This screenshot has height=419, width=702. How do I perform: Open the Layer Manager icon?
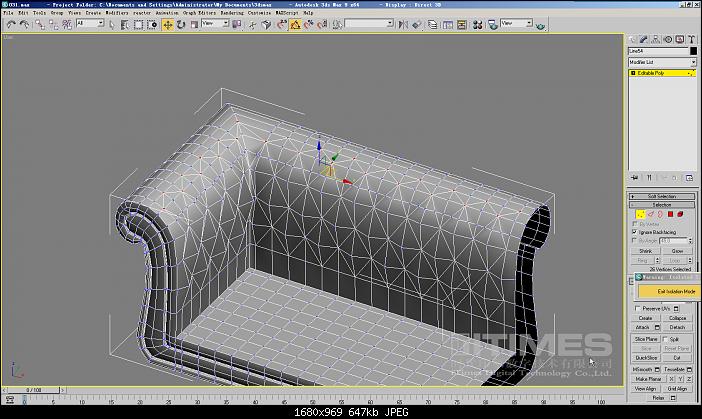point(432,25)
